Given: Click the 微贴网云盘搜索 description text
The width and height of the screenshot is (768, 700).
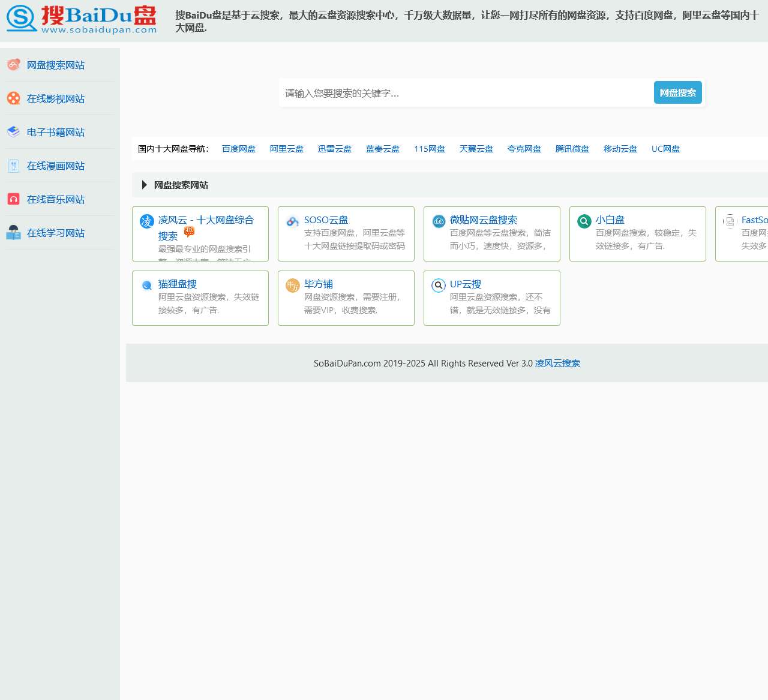Looking at the screenshot, I should pyautogui.click(x=500, y=239).
